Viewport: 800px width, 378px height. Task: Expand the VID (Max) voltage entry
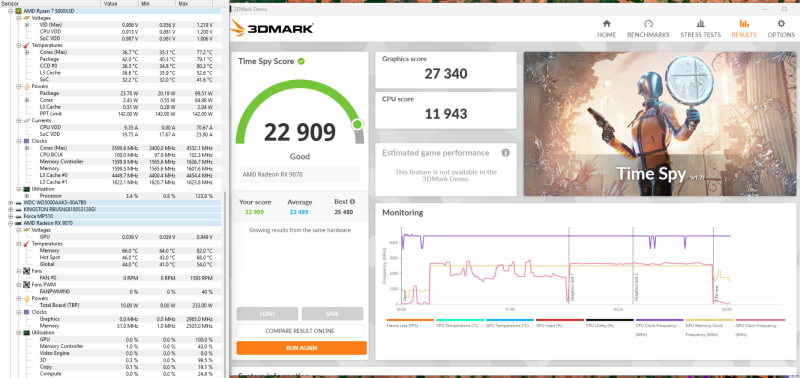point(27,24)
